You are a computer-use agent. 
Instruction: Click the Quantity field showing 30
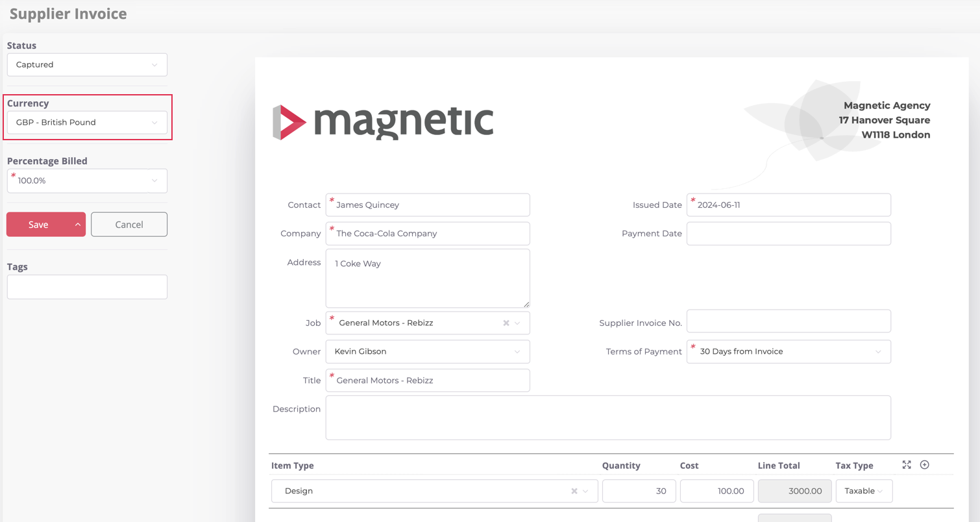pyautogui.click(x=639, y=491)
